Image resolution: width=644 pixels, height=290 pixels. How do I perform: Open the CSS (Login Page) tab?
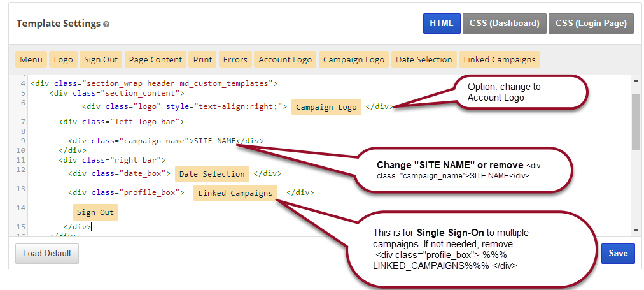[591, 24]
